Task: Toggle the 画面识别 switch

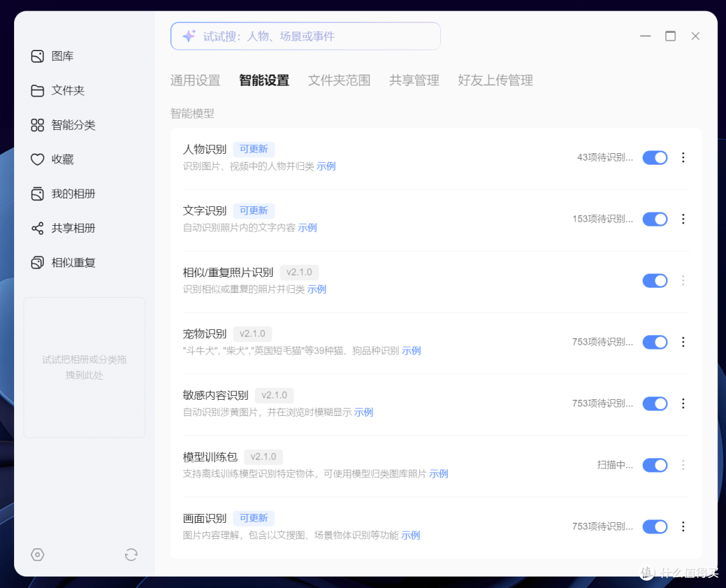Action: [x=655, y=526]
